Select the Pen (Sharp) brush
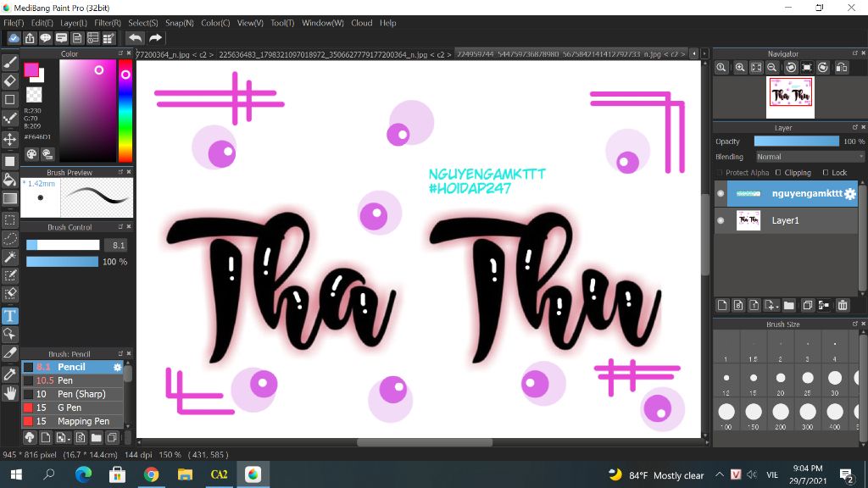 coord(73,394)
